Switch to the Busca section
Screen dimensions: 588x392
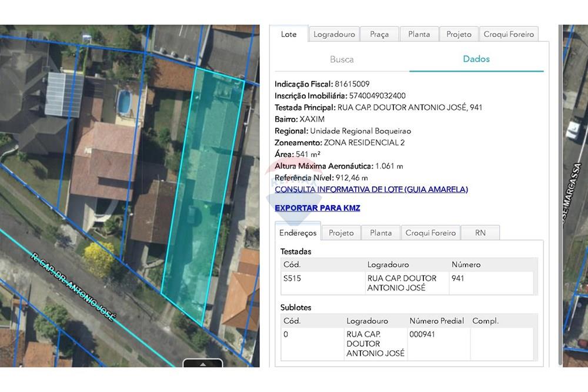point(342,59)
